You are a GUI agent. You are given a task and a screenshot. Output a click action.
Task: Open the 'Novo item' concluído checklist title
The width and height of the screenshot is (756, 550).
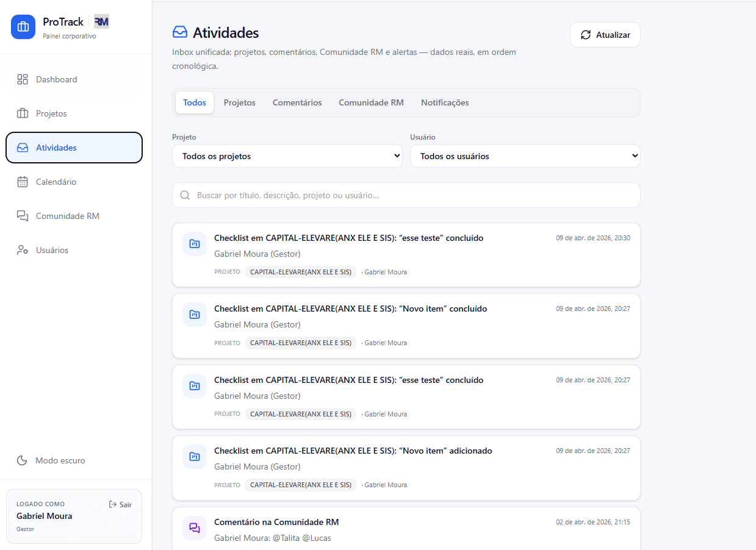pos(351,309)
